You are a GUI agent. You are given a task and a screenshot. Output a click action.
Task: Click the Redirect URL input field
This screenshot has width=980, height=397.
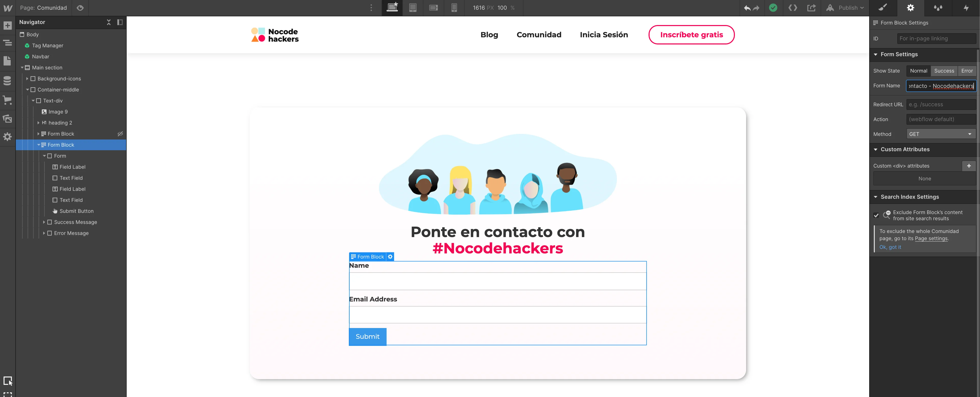coord(940,104)
